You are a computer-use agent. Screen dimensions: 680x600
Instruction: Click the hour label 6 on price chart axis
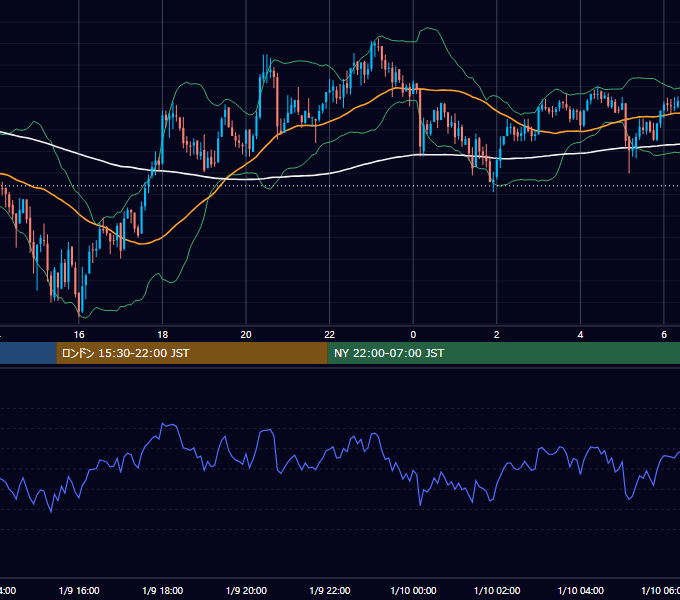tap(664, 335)
